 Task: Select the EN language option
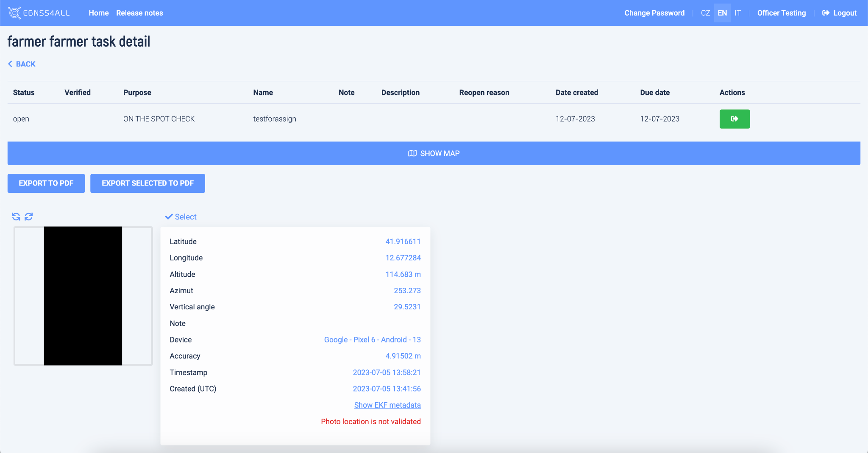pyautogui.click(x=722, y=13)
